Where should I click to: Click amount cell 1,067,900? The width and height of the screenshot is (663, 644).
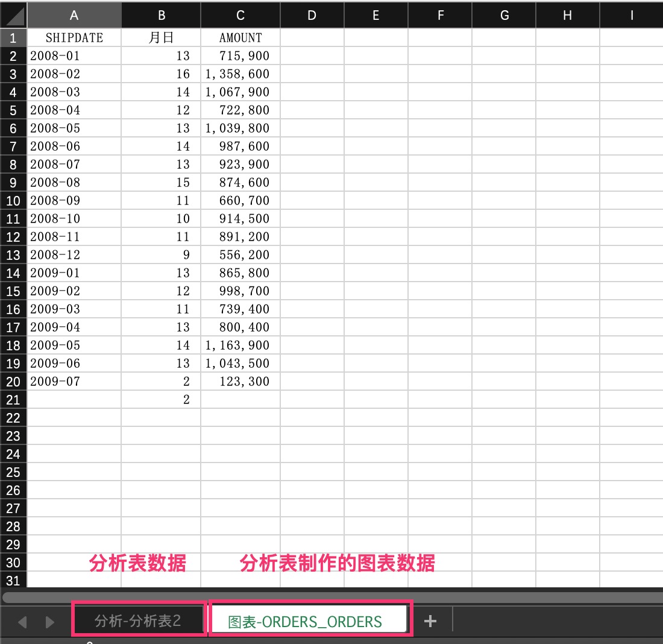[240, 92]
